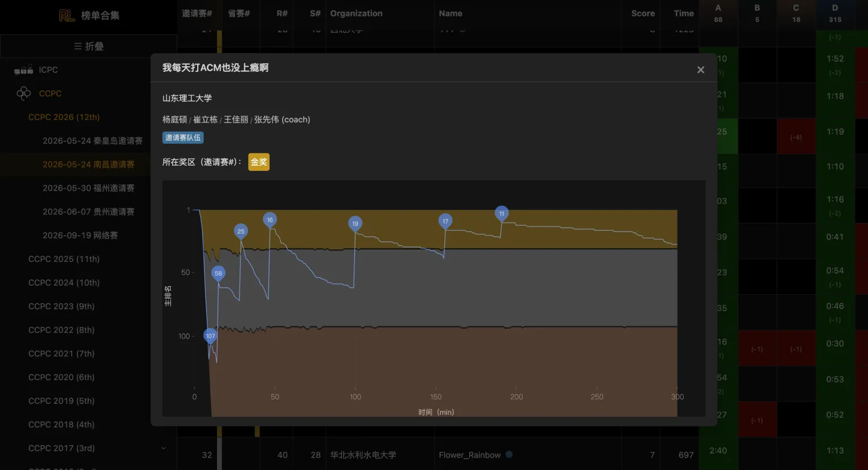This screenshot has width=868, height=470.
Task: Select the rank 16 chart marker
Action: click(x=270, y=220)
